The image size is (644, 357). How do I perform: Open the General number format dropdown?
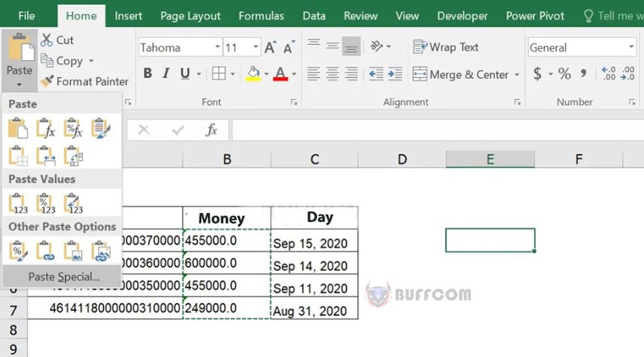pyautogui.click(x=631, y=47)
